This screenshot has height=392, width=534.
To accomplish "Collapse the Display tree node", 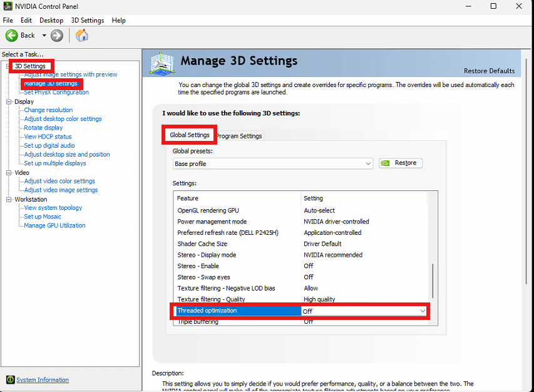I will coord(9,101).
